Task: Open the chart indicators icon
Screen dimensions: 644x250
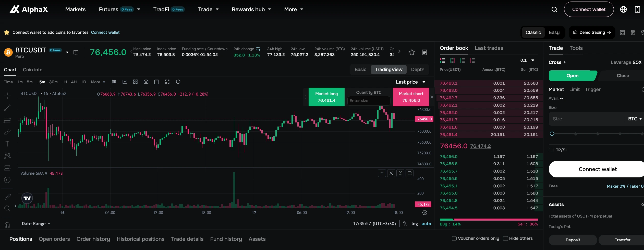Action: [125, 82]
